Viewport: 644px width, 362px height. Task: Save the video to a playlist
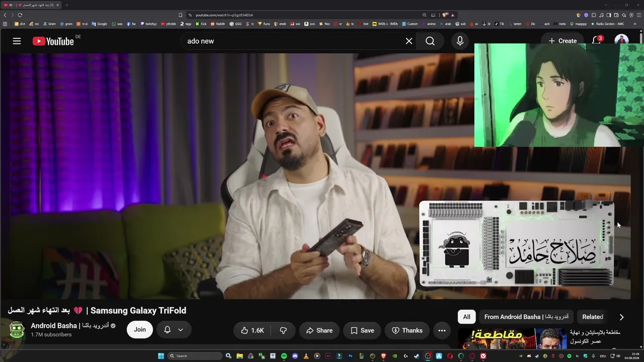[362, 330]
